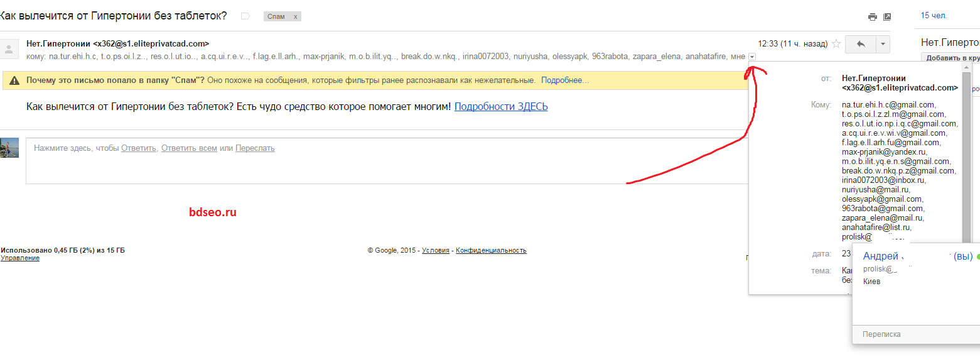Viewport: 980px width, 357px height.
Task: Click the importance marker beside the subject
Action: pos(245,16)
